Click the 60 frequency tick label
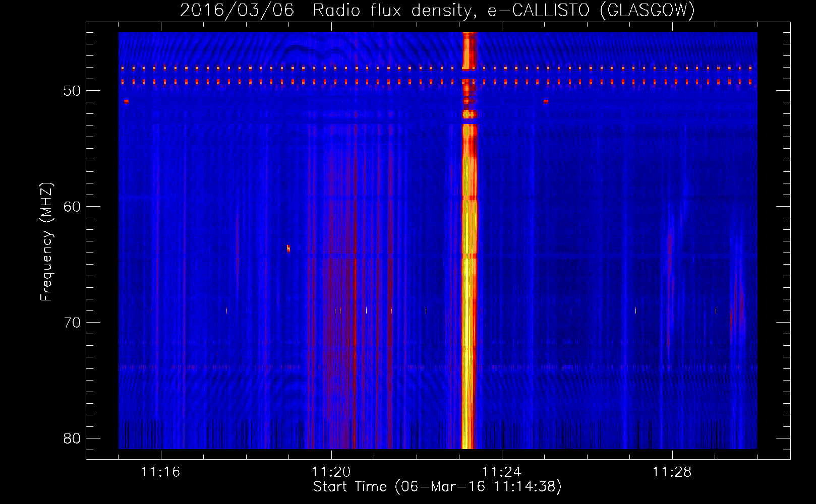The height and width of the screenshot is (504, 816). pyautogui.click(x=72, y=207)
